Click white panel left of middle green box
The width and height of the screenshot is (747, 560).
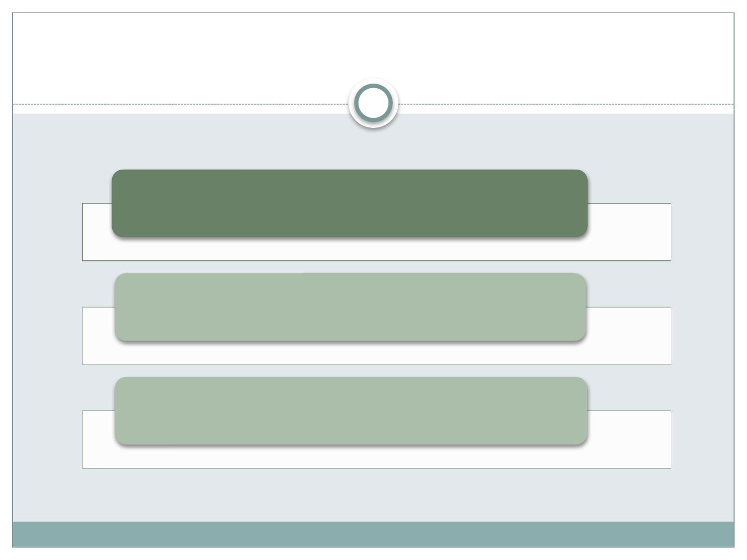[99, 336]
